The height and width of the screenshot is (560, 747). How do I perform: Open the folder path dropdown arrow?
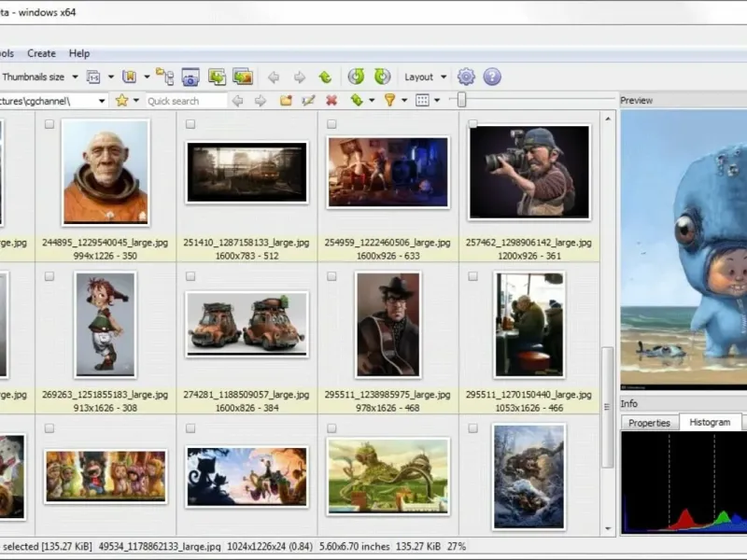102,101
